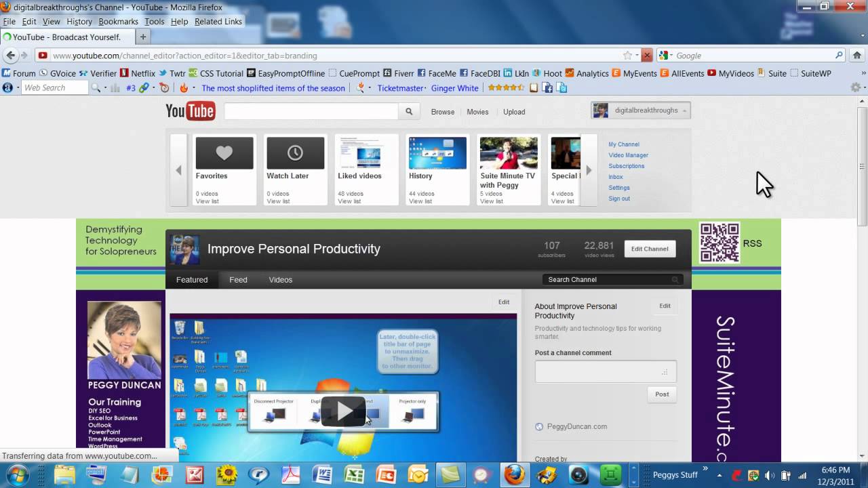The image size is (868, 488).
Task: Go back with the Firefox back arrow
Action: [x=10, y=56]
